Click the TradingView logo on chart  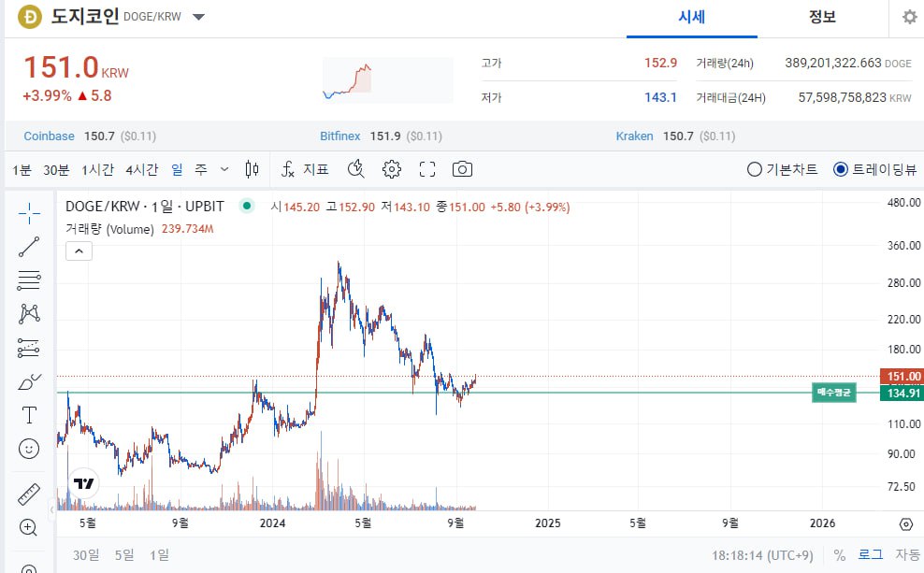83,483
